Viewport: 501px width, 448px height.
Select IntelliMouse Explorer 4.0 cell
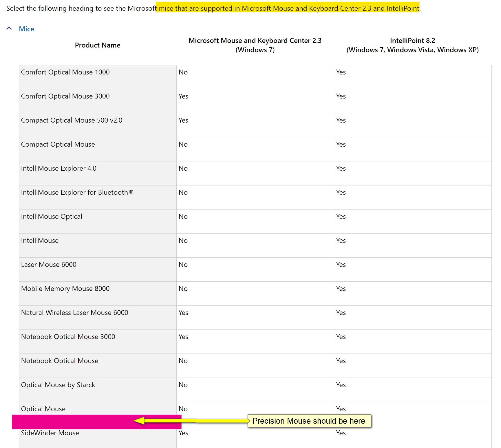tap(98, 173)
